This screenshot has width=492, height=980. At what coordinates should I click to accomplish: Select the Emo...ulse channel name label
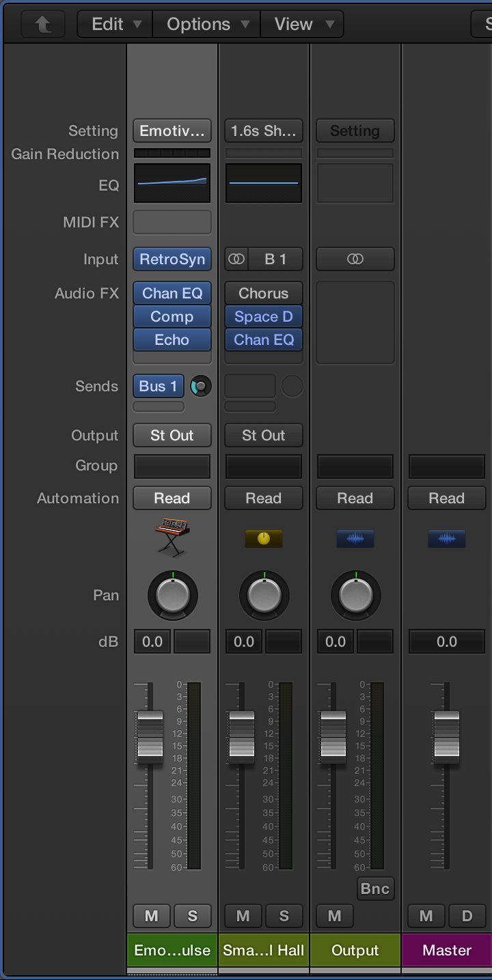coord(172,950)
